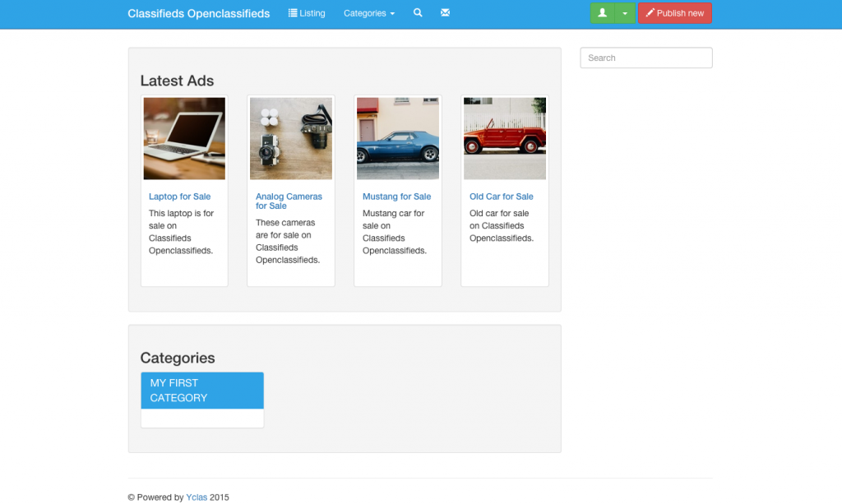The height and width of the screenshot is (504, 842).
Task: Click the Publish new button
Action: pos(675,13)
